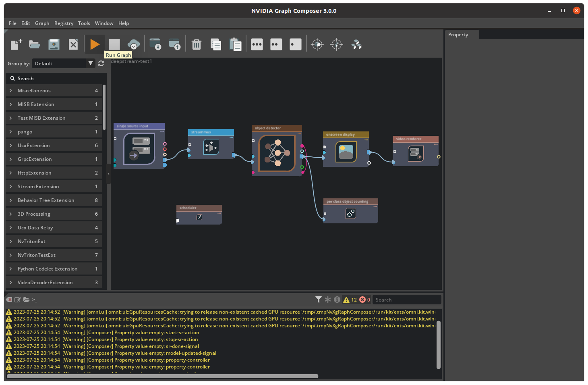Open the Window menu
This screenshot has width=588, height=385.
coord(104,23)
